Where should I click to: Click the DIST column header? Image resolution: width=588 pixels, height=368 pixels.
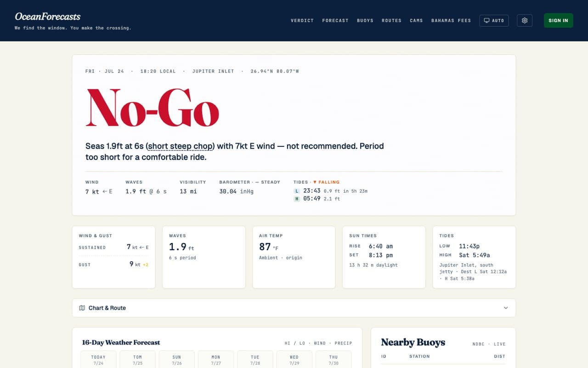click(x=500, y=356)
